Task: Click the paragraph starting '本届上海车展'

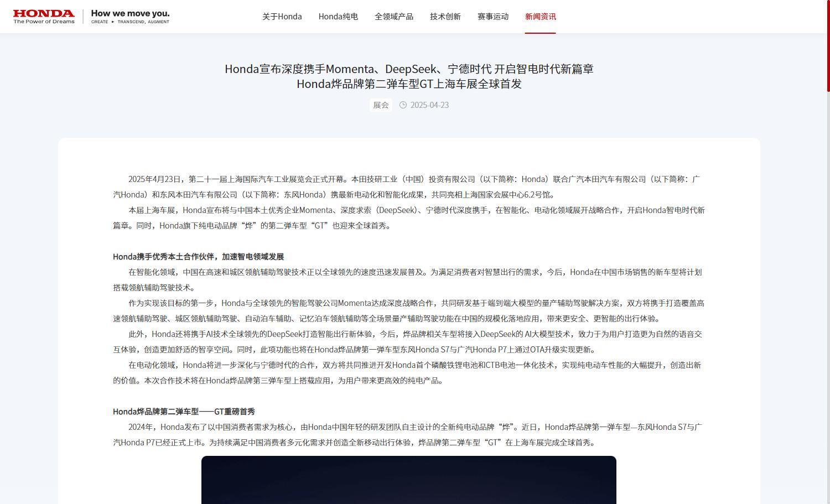Action: pyautogui.click(x=409, y=218)
